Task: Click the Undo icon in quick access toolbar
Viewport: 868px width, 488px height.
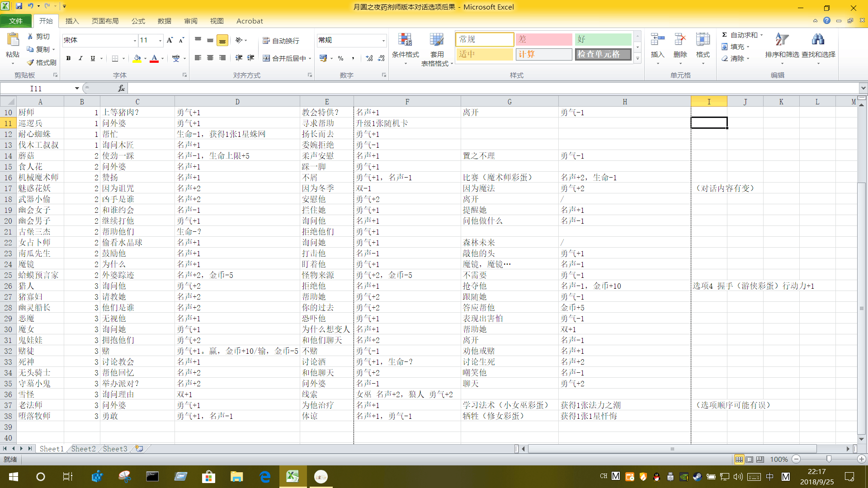Action: click(x=31, y=6)
